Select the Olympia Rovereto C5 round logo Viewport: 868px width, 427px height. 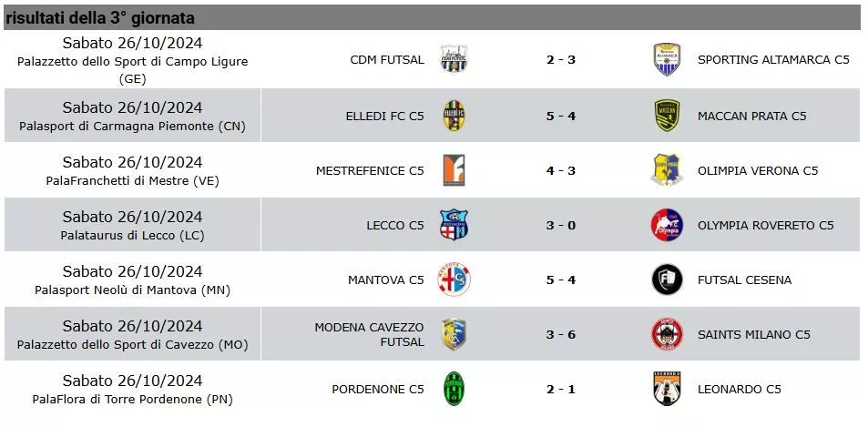pyautogui.click(x=667, y=225)
